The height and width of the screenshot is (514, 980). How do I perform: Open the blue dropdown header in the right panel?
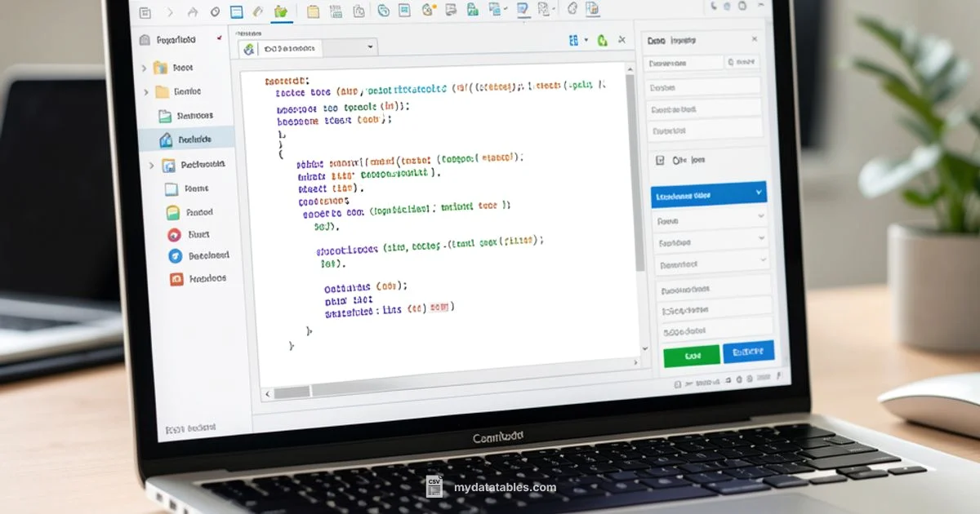click(x=707, y=194)
